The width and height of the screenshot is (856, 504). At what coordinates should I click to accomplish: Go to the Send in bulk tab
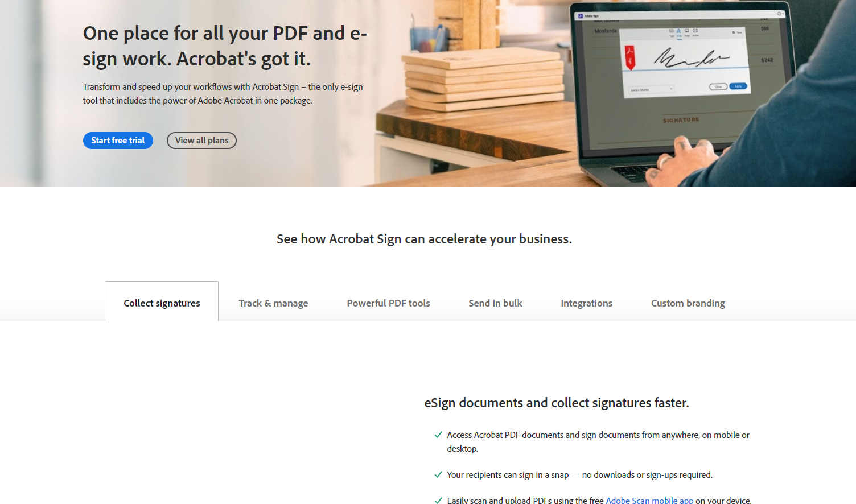point(495,303)
